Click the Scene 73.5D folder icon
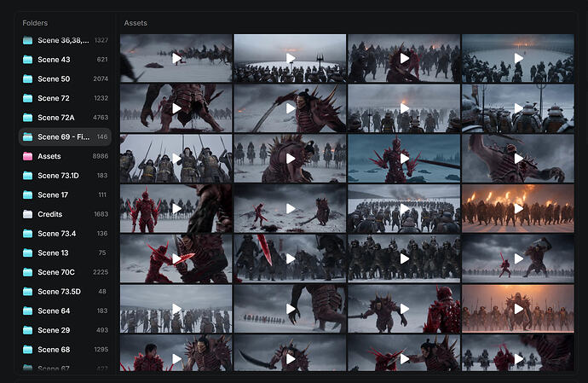 point(27,292)
